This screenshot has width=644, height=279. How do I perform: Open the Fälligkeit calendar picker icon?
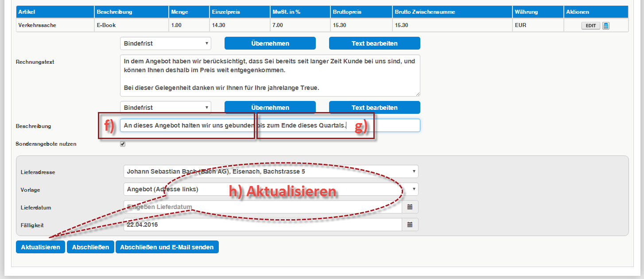click(x=410, y=225)
